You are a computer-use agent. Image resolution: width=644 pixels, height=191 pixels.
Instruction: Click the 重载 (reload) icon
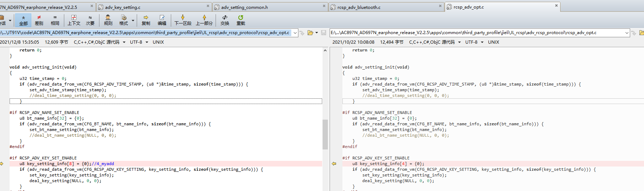(241, 20)
